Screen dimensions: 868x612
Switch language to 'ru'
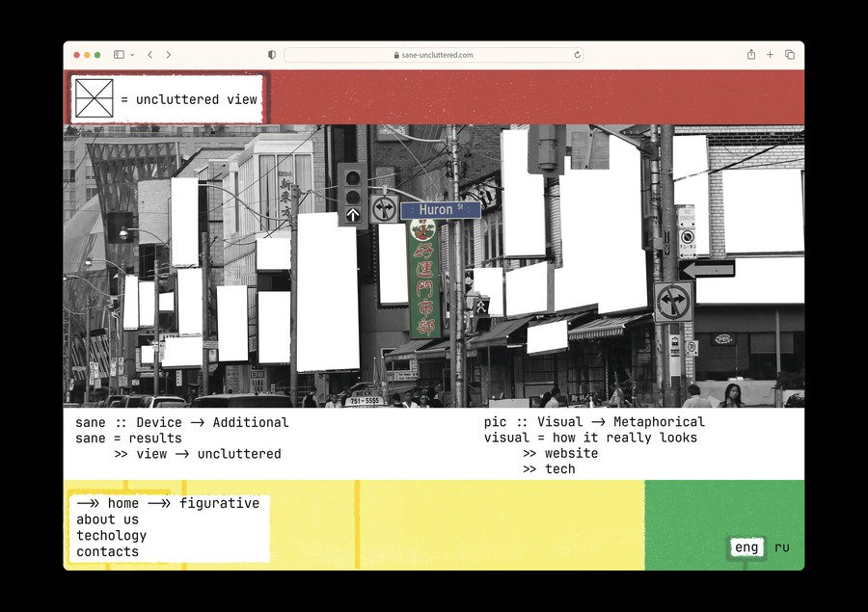tap(781, 547)
